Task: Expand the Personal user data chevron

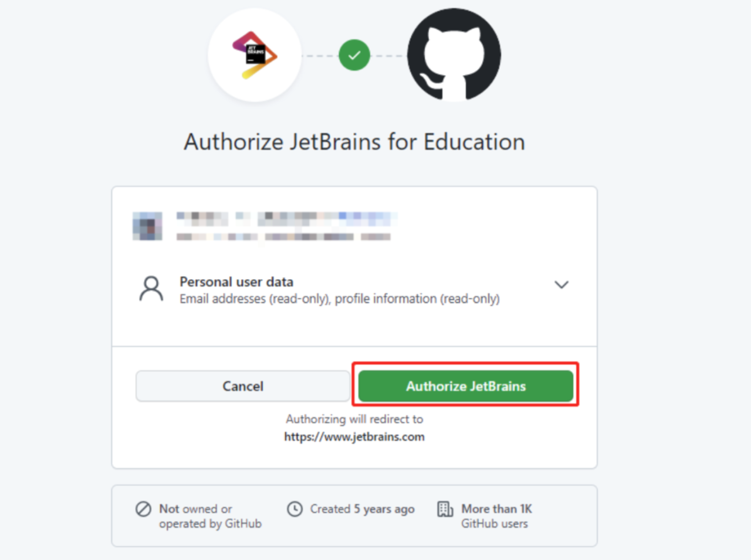Action: click(561, 285)
